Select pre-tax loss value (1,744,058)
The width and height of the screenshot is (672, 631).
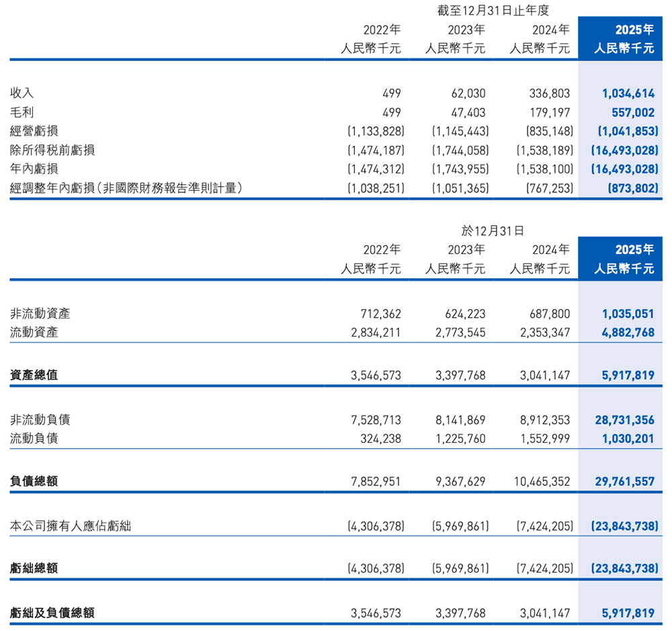click(460, 151)
